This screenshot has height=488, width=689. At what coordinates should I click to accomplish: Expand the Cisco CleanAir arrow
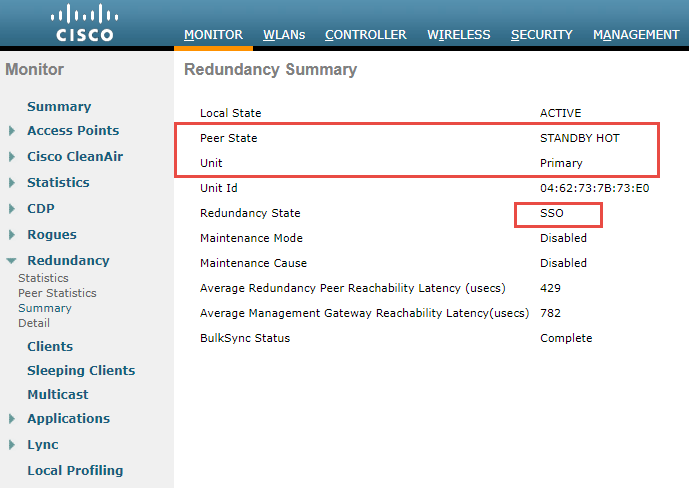click(12, 157)
